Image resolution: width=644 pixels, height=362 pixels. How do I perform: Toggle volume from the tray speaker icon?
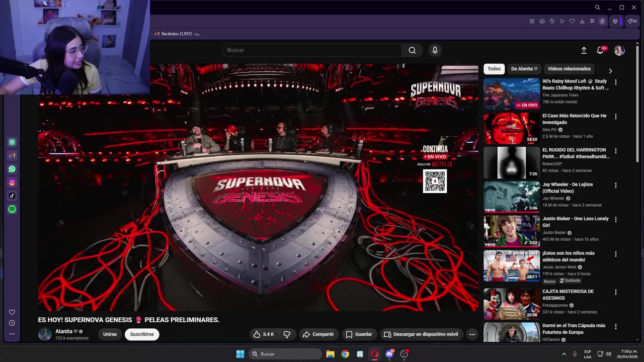tap(608, 354)
